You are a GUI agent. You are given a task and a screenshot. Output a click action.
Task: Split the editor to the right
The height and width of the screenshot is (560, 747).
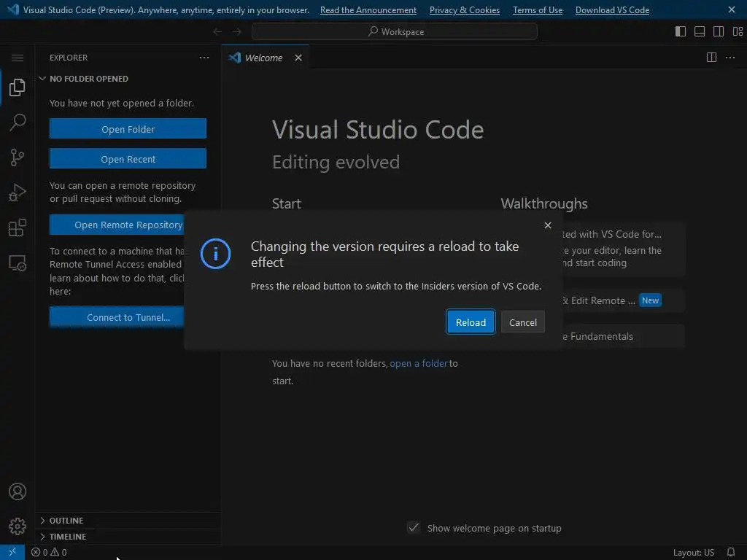711,58
